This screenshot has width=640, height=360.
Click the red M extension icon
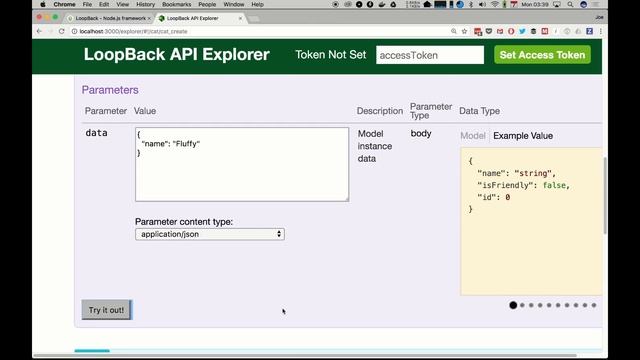[544, 31]
